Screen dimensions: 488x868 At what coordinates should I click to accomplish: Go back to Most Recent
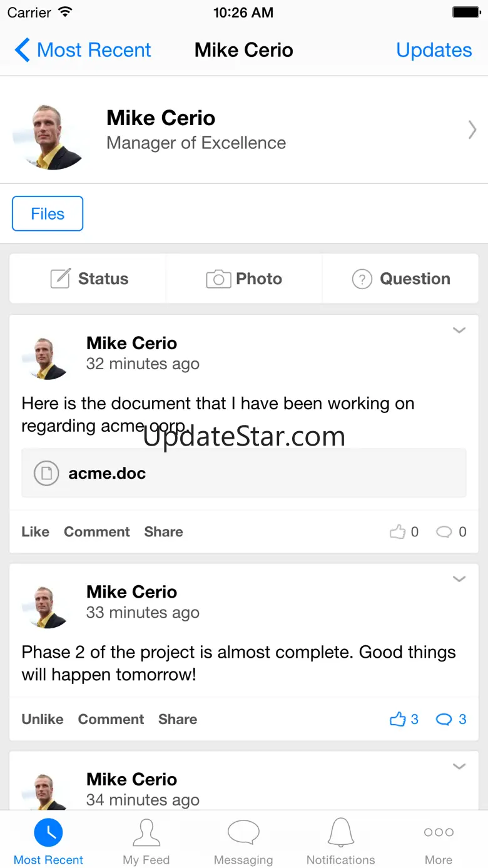point(83,50)
